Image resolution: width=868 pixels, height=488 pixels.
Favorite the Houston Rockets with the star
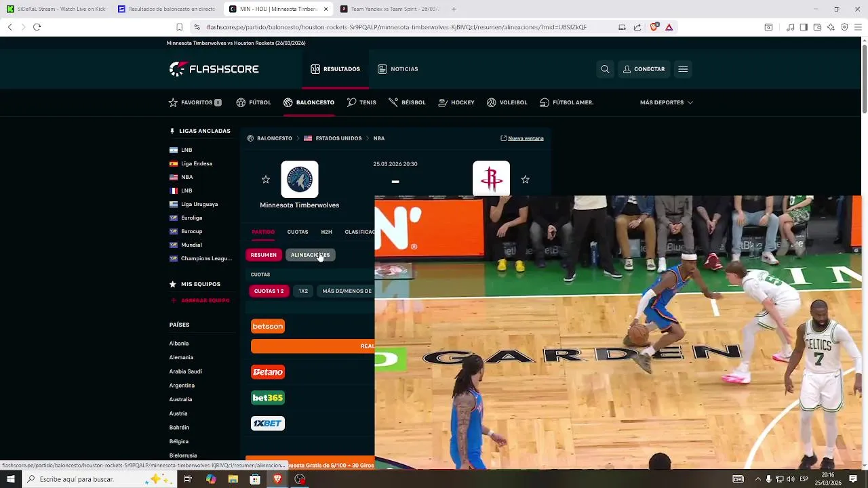point(525,180)
